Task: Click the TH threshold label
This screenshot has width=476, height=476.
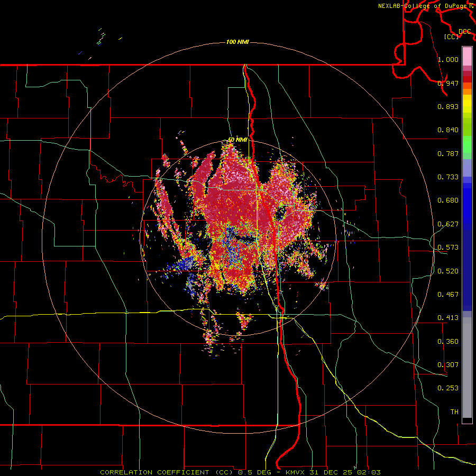Action: tap(454, 412)
